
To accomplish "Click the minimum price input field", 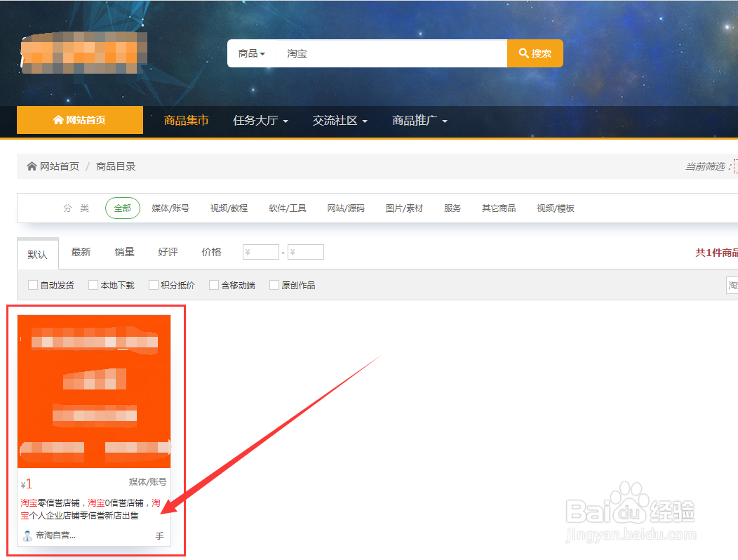I will (261, 252).
